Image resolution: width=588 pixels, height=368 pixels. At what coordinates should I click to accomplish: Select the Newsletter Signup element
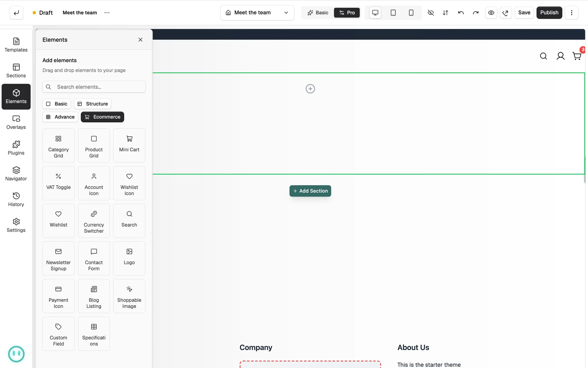[x=59, y=258]
